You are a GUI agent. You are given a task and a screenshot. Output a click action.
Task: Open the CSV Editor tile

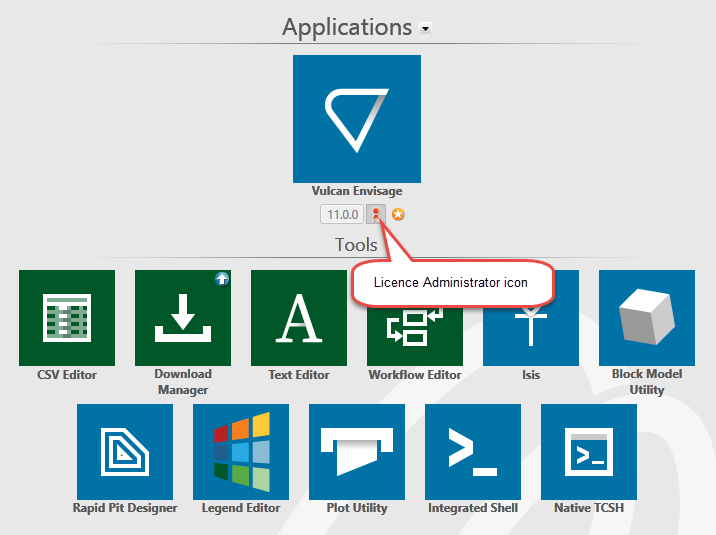(67, 318)
